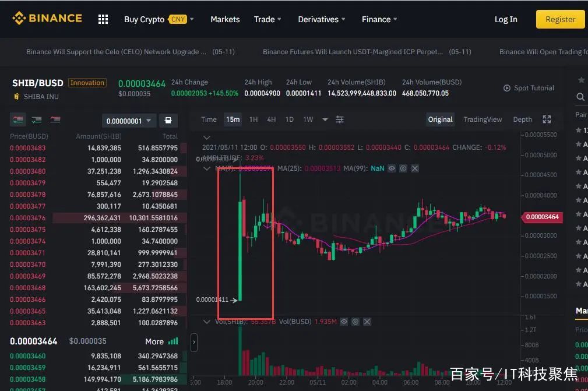Click amount 296,362,431 in order book
This screenshot has width=588, height=391.
tap(102, 218)
